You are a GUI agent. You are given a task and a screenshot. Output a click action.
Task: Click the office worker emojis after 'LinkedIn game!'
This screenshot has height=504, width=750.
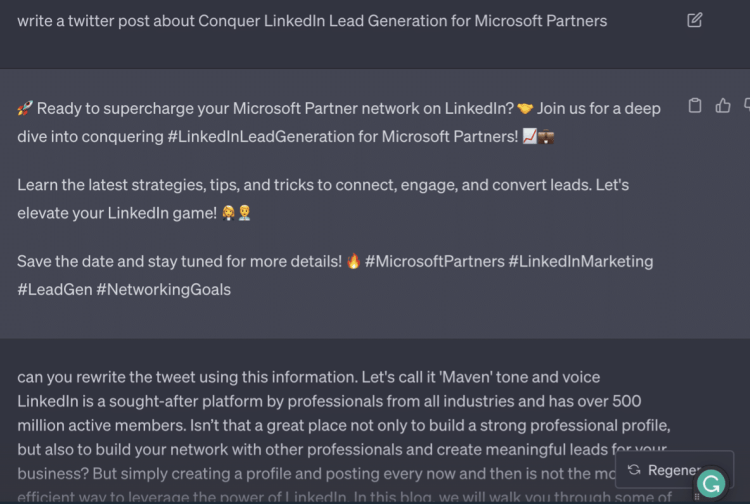pyautogui.click(x=236, y=213)
